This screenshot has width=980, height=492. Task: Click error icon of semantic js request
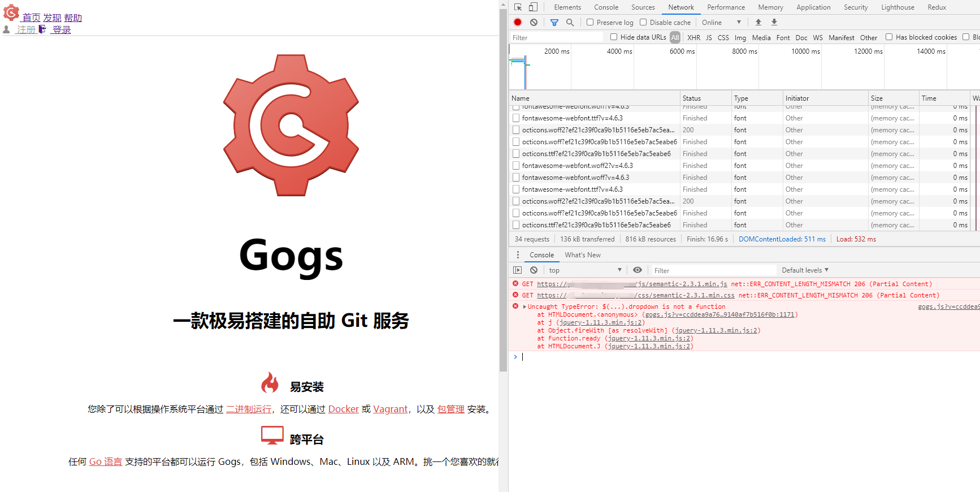click(515, 284)
